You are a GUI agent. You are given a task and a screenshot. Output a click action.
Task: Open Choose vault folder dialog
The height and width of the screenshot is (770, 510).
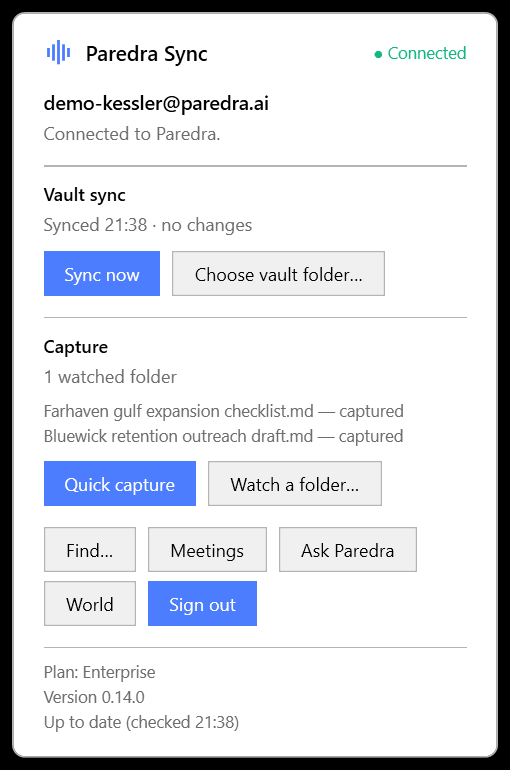point(278,274)
